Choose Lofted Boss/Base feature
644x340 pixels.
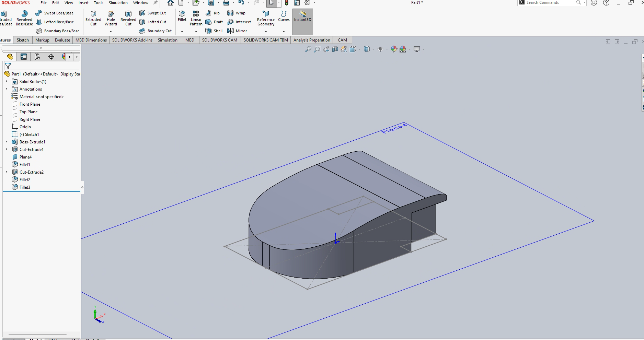coord(55,22)
